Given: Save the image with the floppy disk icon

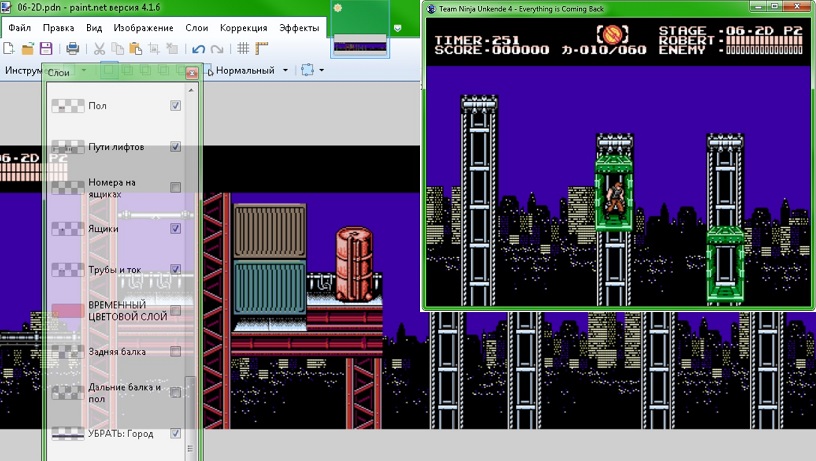Looking at the screenshot, I should [46, 49].
